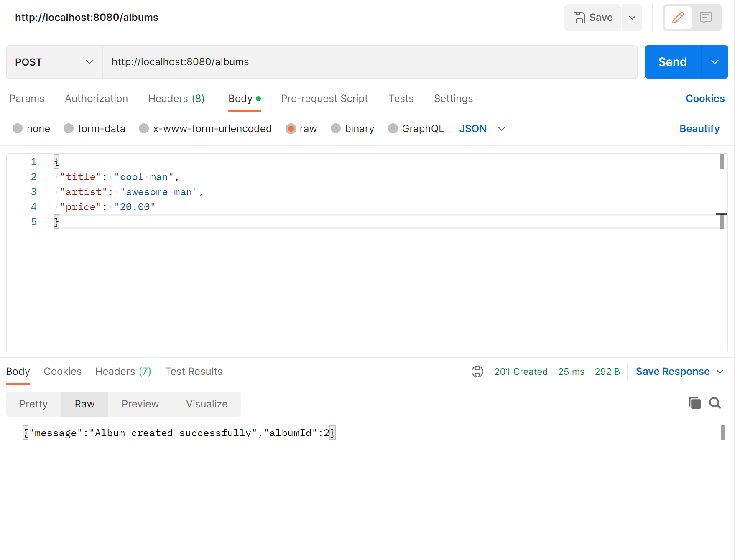
Task: Open the Authorization tab
Action: [96, 99]
